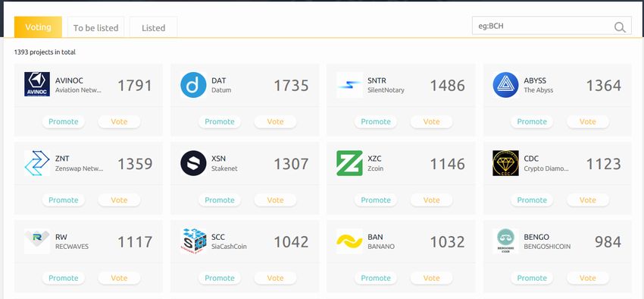Viewport: 644px width, 299px height.
Task: Select the Voting tab
Action: (38, 27)
